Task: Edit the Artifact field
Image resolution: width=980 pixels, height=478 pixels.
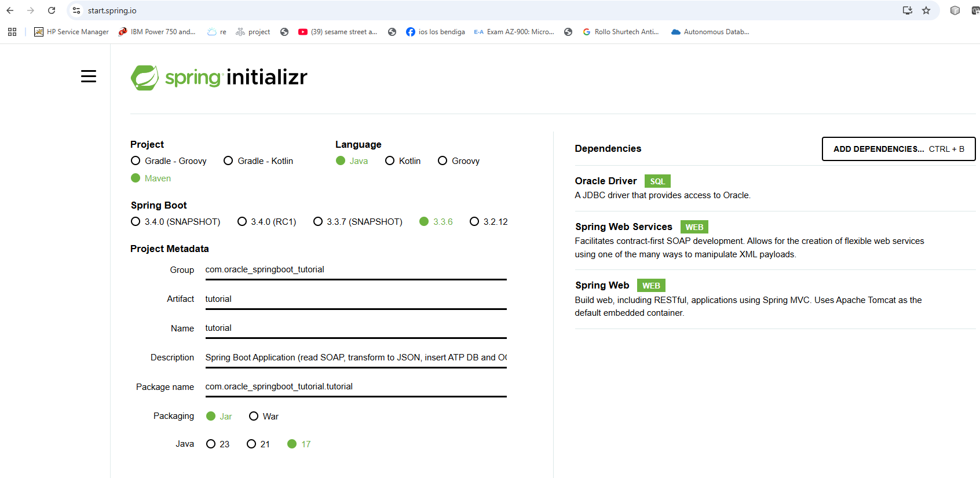Action: tap(356, 300)
